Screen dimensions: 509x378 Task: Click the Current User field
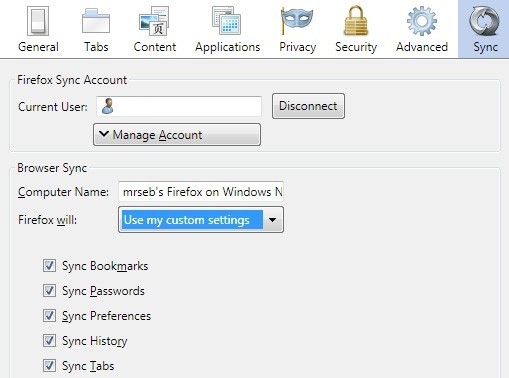[179, 106]
